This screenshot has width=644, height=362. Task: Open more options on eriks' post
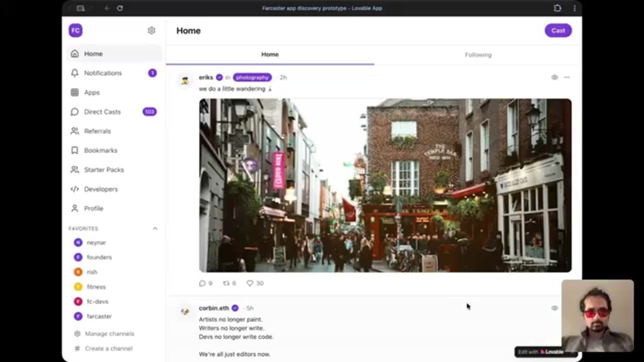(x=567, y=77)
